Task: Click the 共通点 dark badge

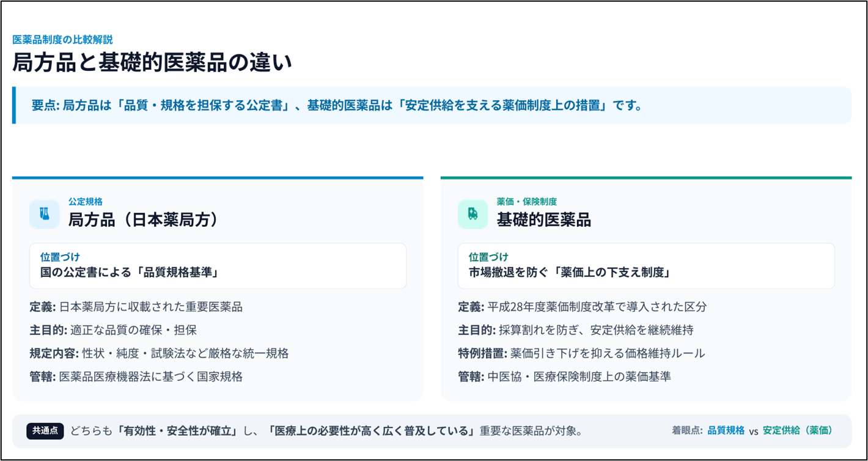Action: click(45, 430)
